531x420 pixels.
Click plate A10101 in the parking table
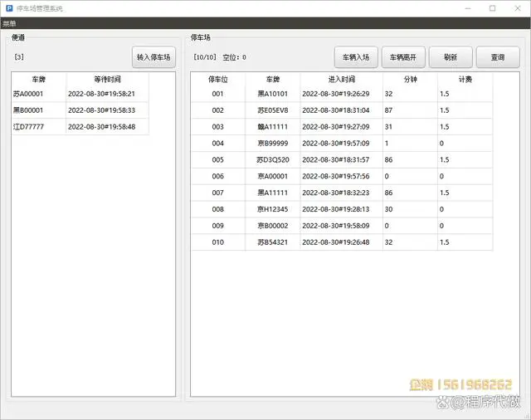(273, 94)
